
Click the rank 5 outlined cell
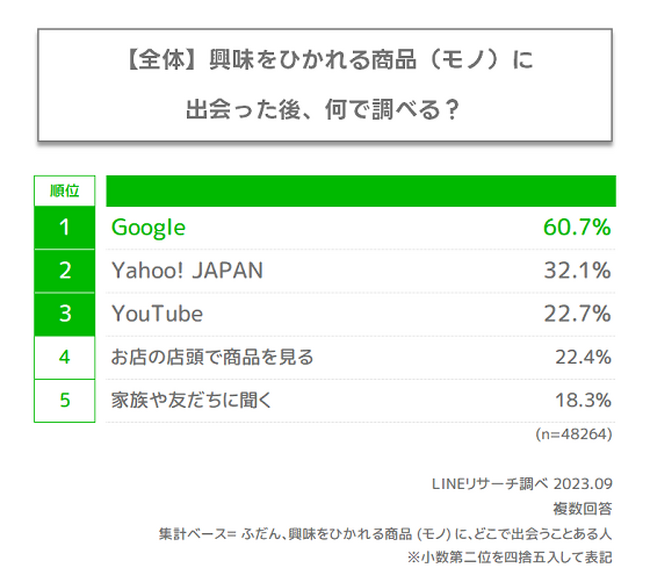[64, 400]
